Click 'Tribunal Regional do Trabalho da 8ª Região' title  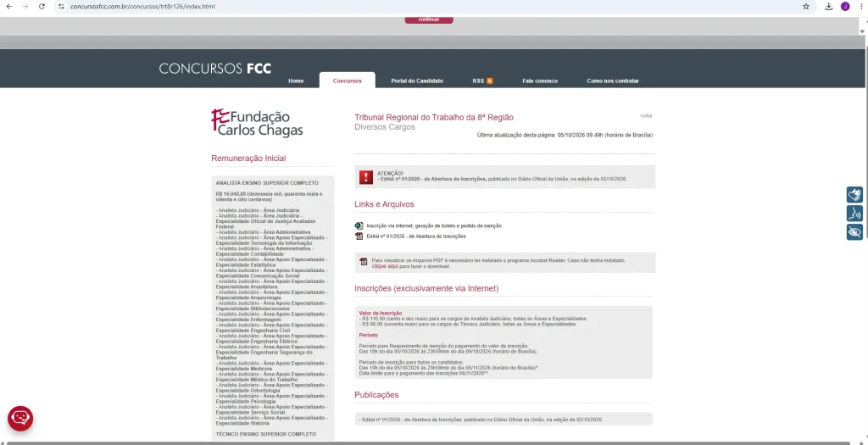tap(434, 117)
